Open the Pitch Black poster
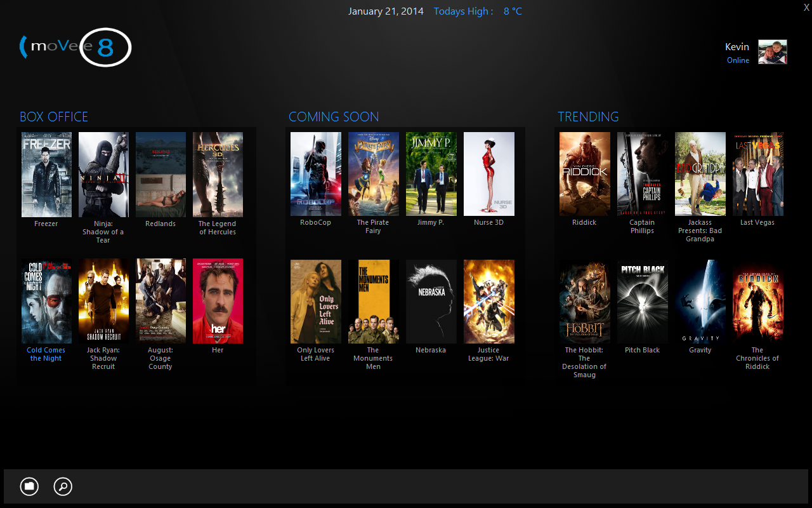812x508 pixels. point(643,302)
